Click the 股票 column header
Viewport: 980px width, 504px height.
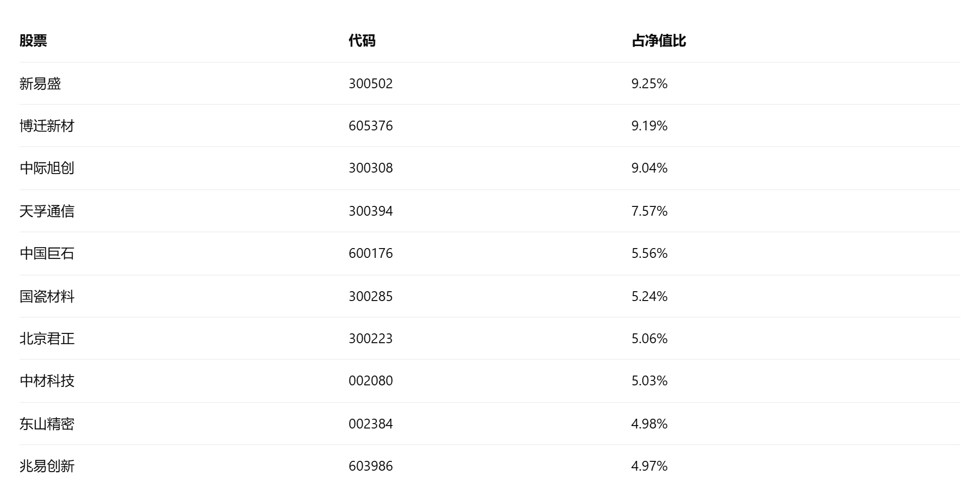pyautogui.click(x=33, y=41)
